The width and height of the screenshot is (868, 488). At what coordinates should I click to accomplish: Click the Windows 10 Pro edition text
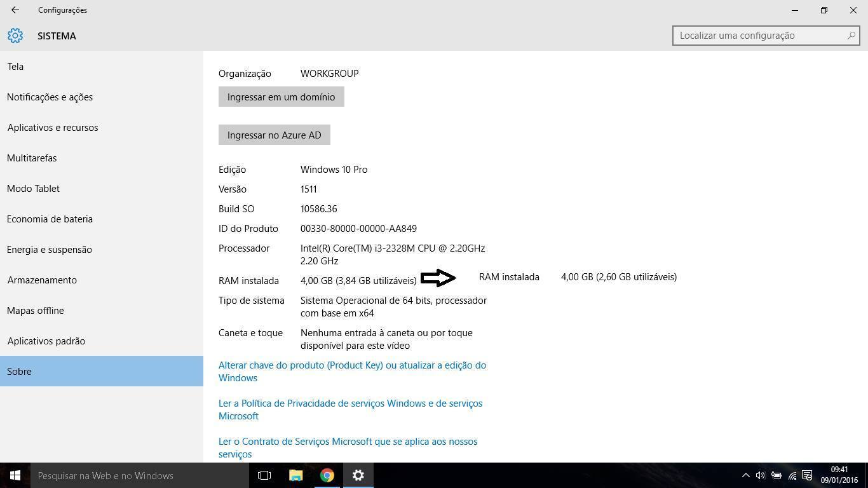[334, 170]
